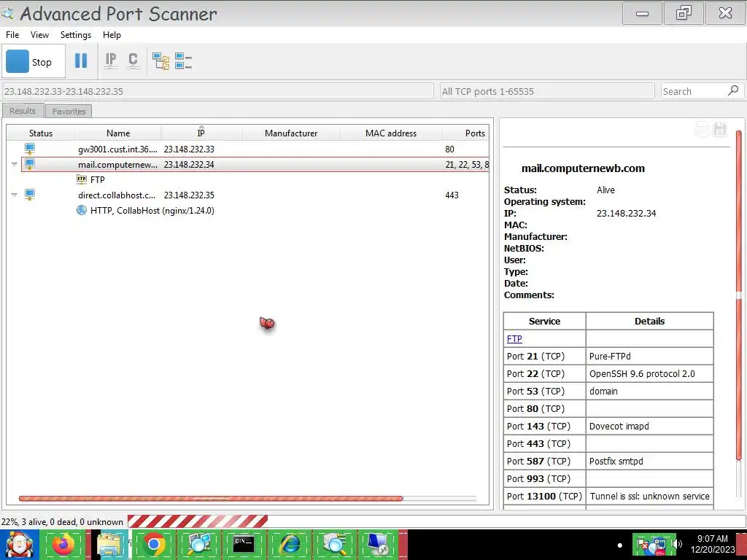Click computer icon for direct.collabhost row
The width and height of the screenshot is (747, 560).
tap(29, 195)
